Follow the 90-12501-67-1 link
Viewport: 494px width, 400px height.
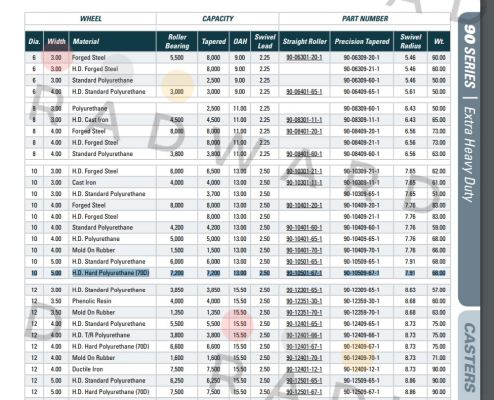(x=304, y=392)
